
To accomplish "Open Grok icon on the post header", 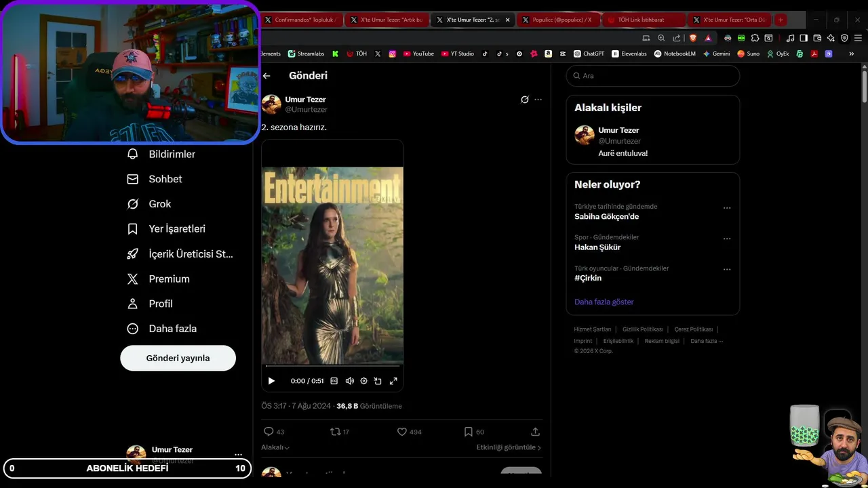I will tap(524, 100).
